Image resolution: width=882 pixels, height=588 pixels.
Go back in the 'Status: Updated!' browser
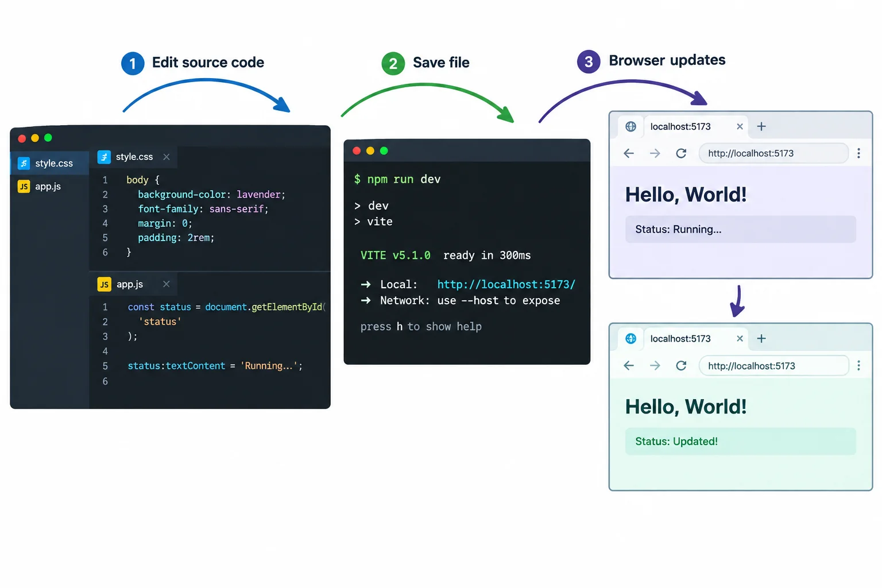coord(629,366)
